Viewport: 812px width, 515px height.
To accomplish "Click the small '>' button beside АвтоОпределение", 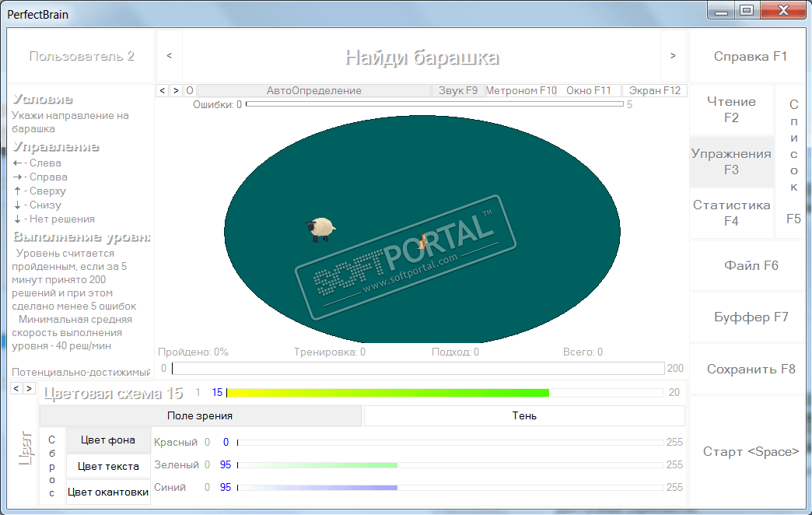I will click(176, 91).
